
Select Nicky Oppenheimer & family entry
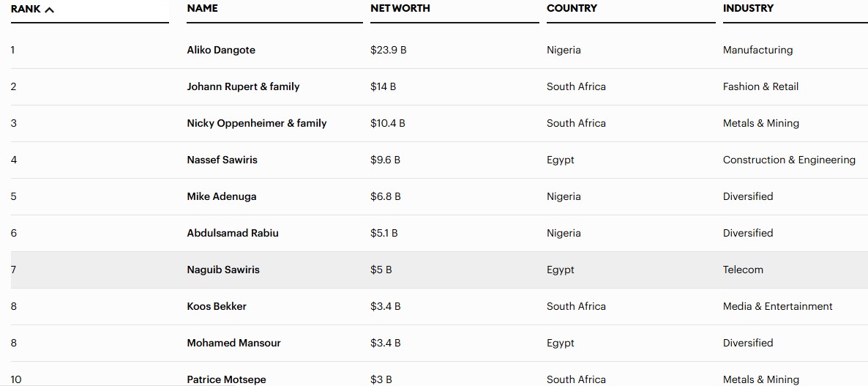click(257, 123)
